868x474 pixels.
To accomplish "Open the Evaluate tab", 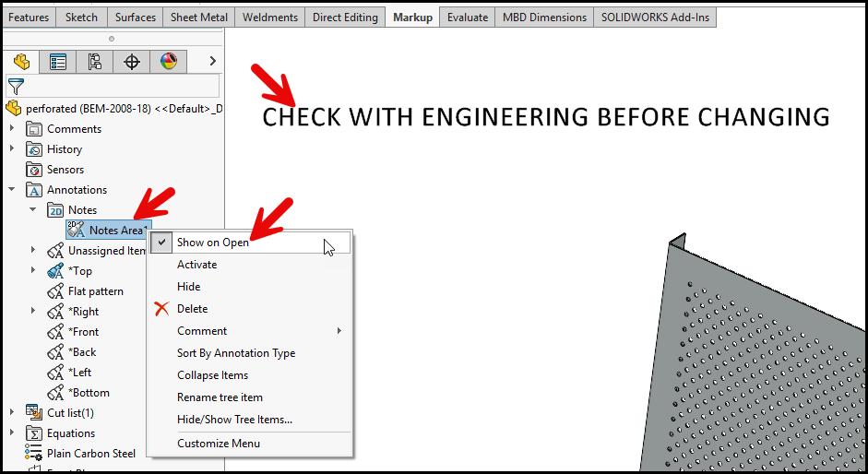I will point(468,18).
